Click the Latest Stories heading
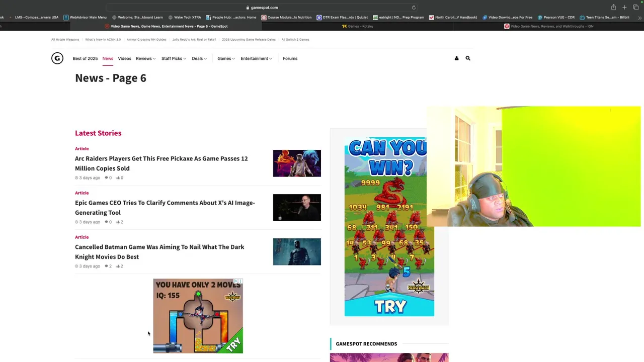644x362 pixels. [98, 133]
